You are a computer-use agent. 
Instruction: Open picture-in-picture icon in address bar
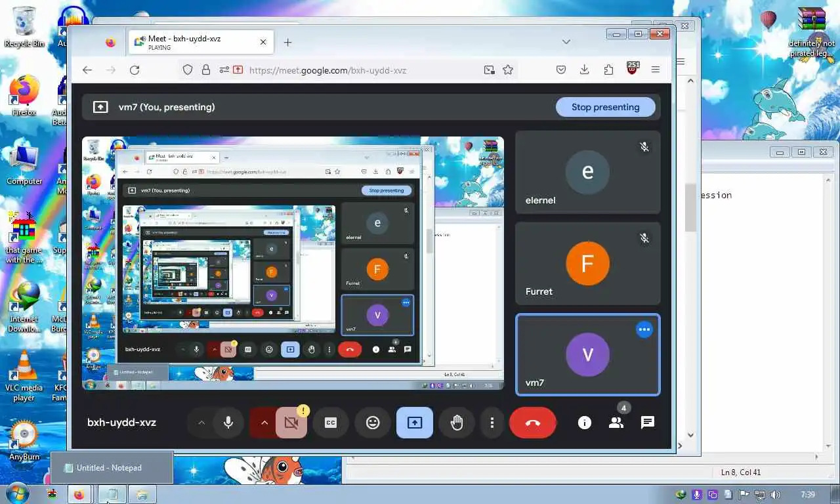489,70
